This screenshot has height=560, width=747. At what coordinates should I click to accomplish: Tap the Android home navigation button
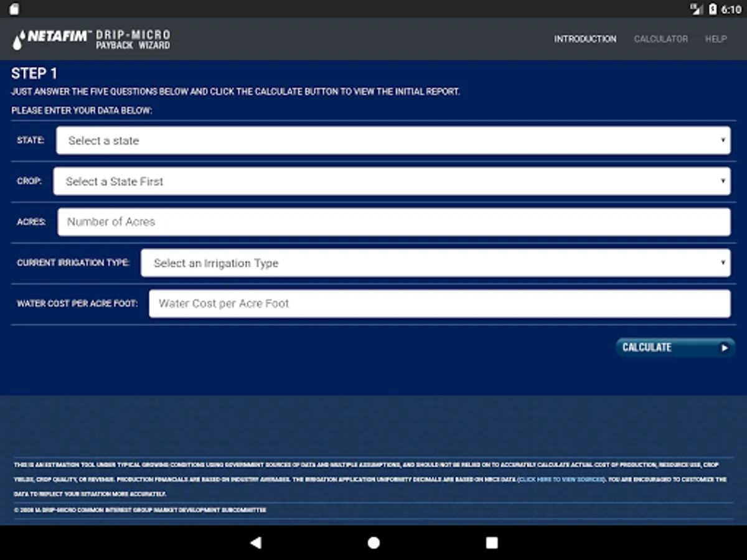374,543
